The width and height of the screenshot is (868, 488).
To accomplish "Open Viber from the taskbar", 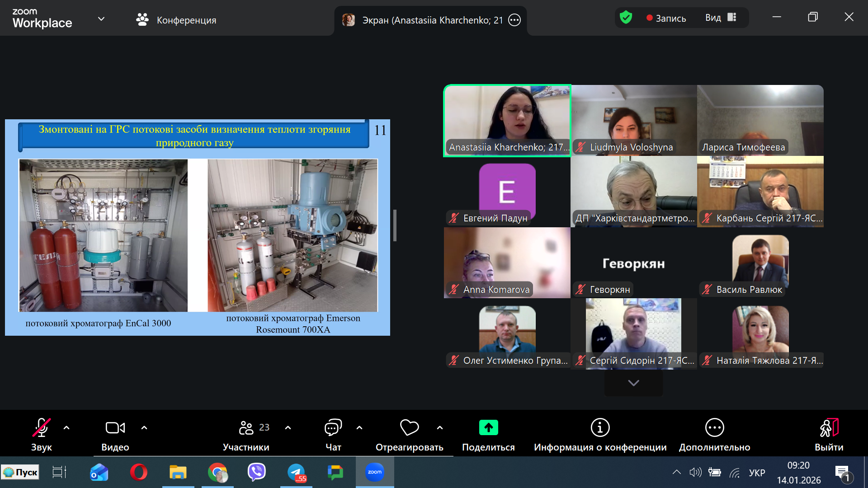I will [257, 472].
